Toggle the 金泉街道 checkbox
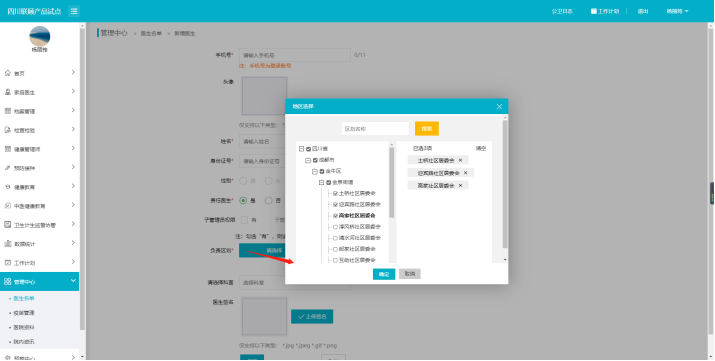 point(328,182)
